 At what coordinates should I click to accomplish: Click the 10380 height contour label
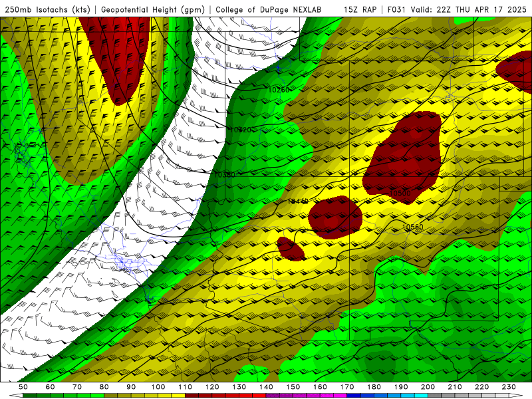224,175
